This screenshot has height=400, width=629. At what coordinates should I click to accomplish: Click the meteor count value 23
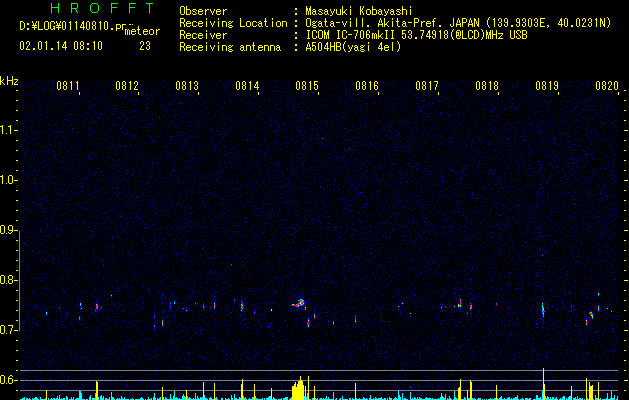pos(145,46)
